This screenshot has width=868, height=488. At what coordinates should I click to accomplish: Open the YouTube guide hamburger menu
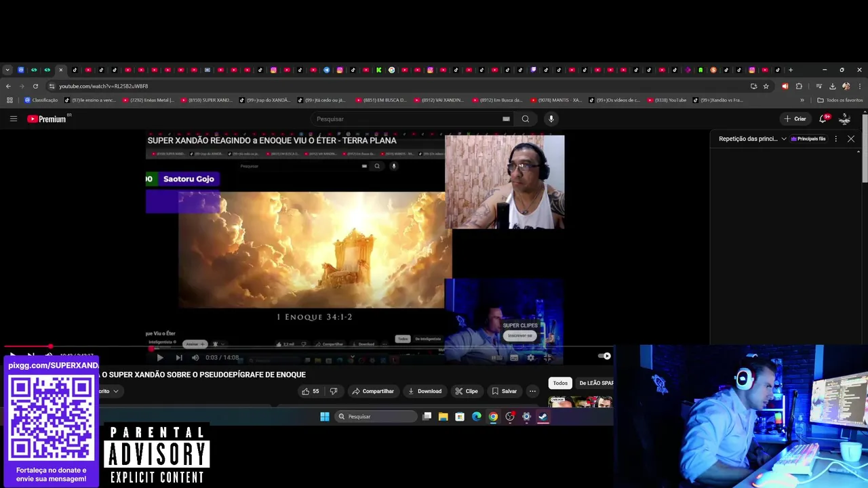coord(13,119)
